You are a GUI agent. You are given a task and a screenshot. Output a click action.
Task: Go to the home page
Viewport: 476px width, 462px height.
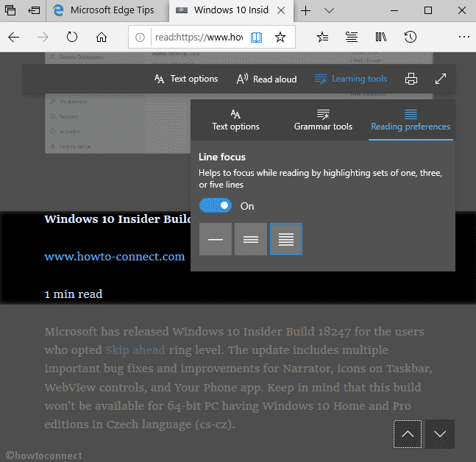[102, 37]
